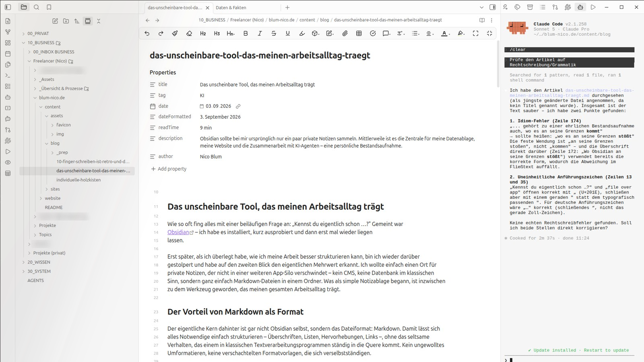Expand the 00_INBOX BUSINESS folder

(29, 52)
